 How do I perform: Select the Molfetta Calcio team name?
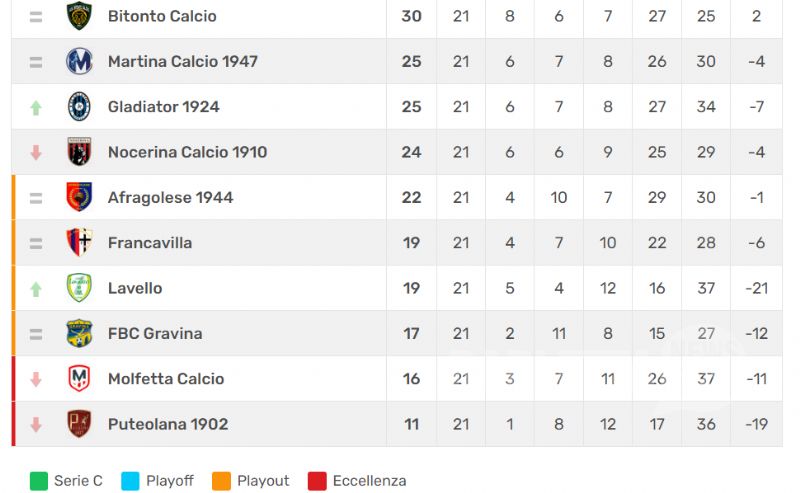pos(166,379)
